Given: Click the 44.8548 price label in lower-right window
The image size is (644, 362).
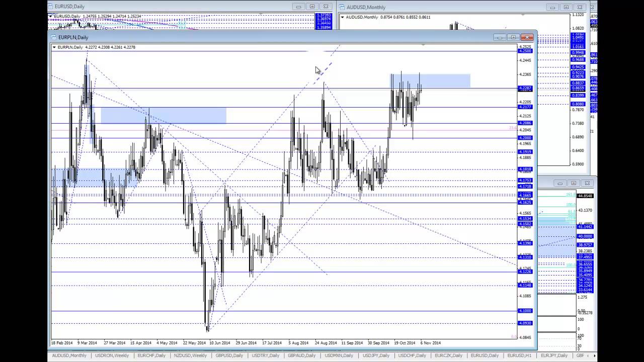Looking at the screenshot, I should point(585,196).
